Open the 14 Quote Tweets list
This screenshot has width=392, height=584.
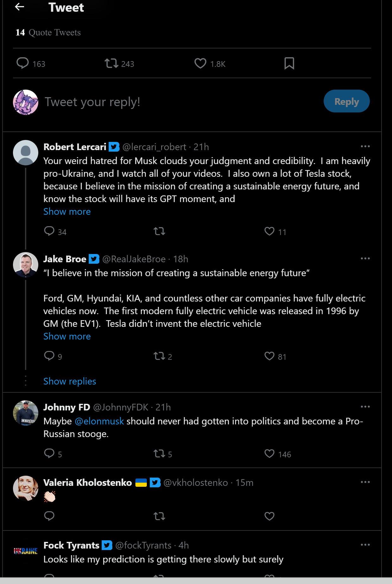click(x=48, y=33)
